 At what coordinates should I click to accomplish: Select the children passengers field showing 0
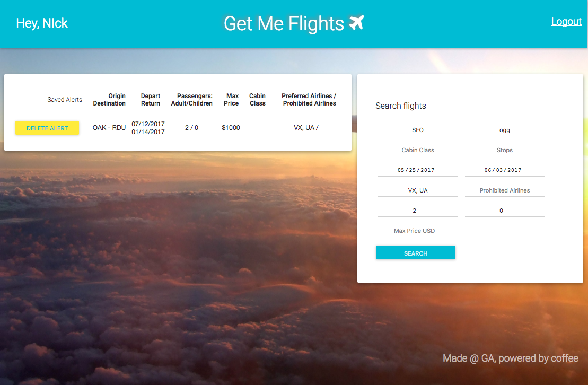504,211
